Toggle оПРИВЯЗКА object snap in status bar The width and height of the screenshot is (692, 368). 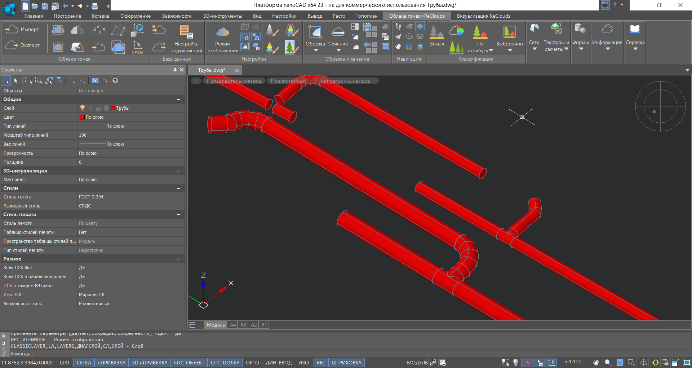pyautogui.click(x=111, y=363)
